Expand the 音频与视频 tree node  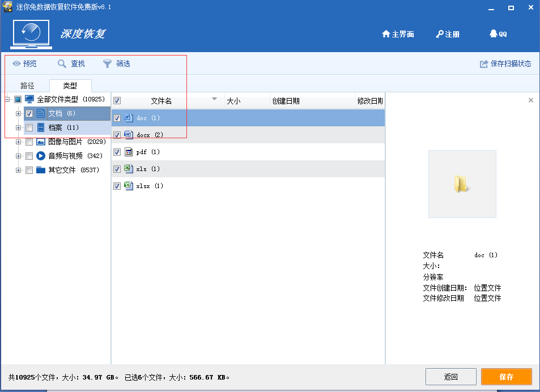(18, 156)
